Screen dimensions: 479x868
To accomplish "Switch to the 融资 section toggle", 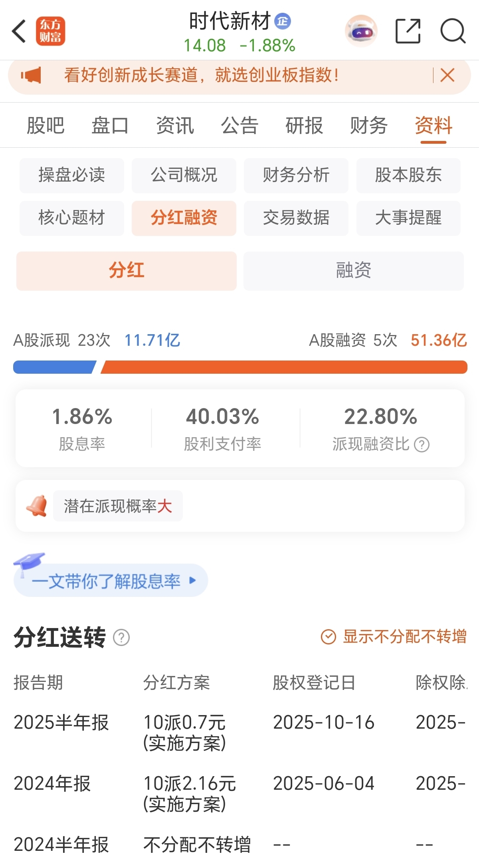I will point(353,271).
